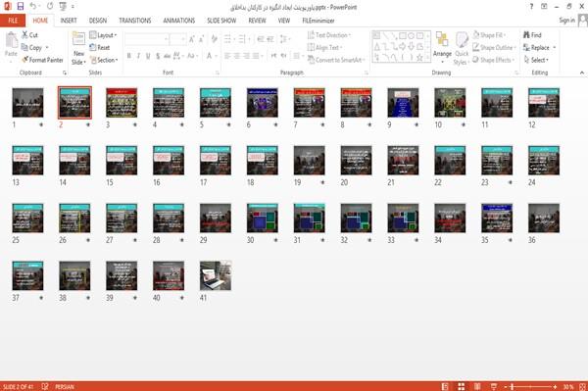Open the FILE tab
Image resolution: width=588 pixels, height=391 pixels.
[13, 21]
